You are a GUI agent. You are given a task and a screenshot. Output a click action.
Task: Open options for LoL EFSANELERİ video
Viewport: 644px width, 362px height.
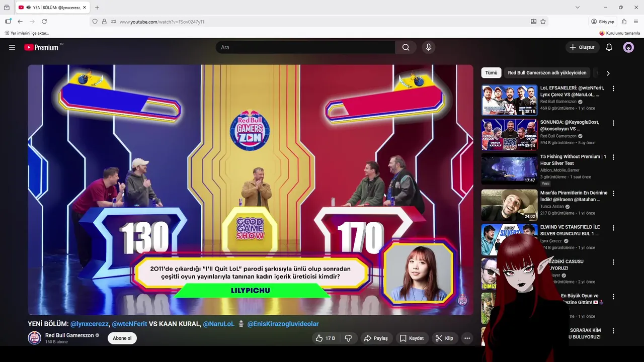point(613,88)
